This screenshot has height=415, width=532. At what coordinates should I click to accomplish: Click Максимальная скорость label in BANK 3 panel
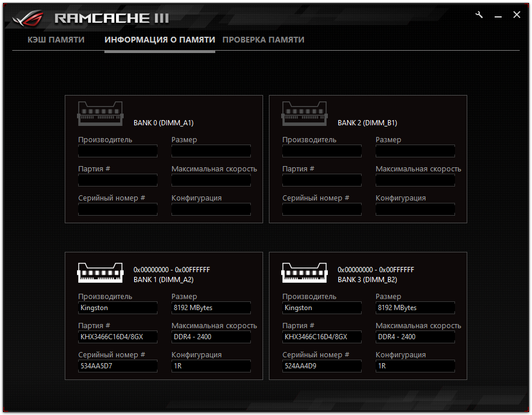[418, 325]
